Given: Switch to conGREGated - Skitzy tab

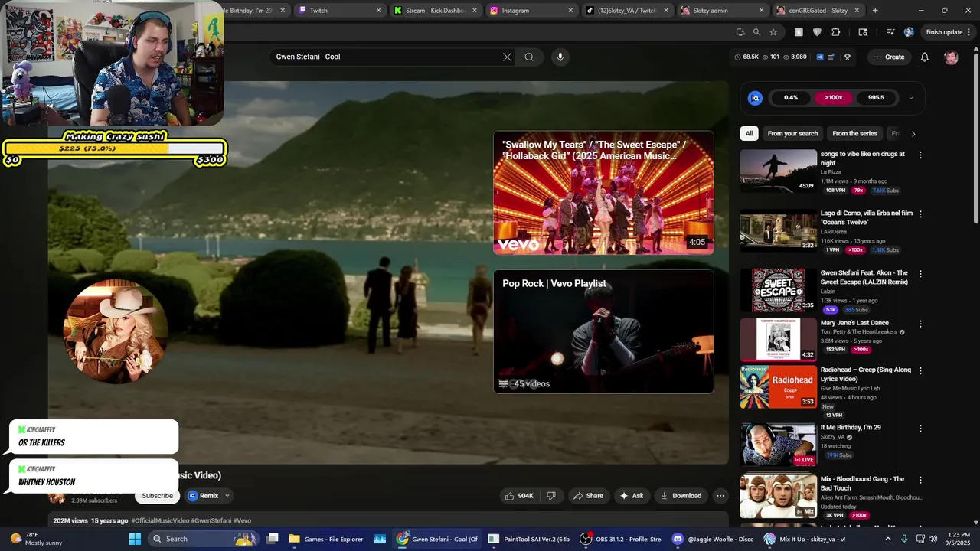Looking at the screenshot, I should (818, 10).
